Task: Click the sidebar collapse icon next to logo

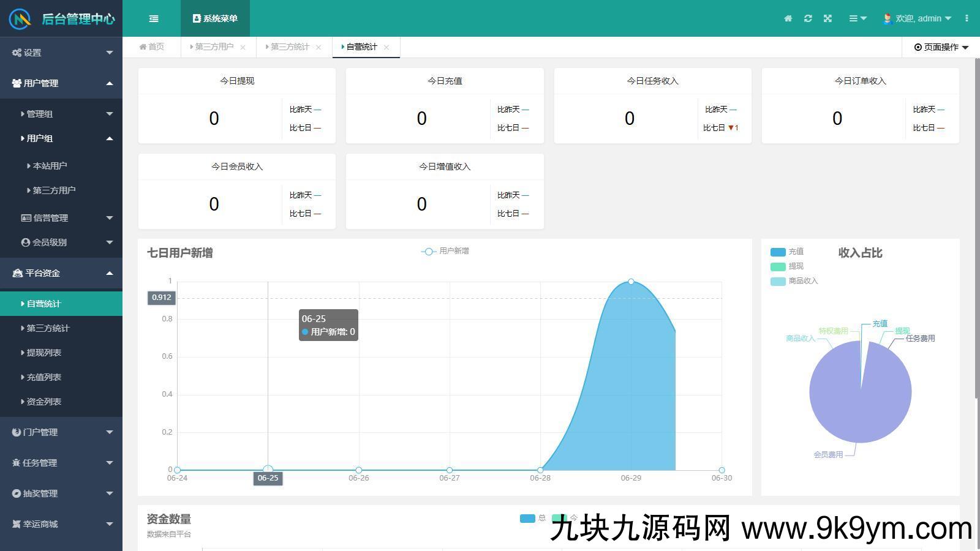Action: coord(153,18)
